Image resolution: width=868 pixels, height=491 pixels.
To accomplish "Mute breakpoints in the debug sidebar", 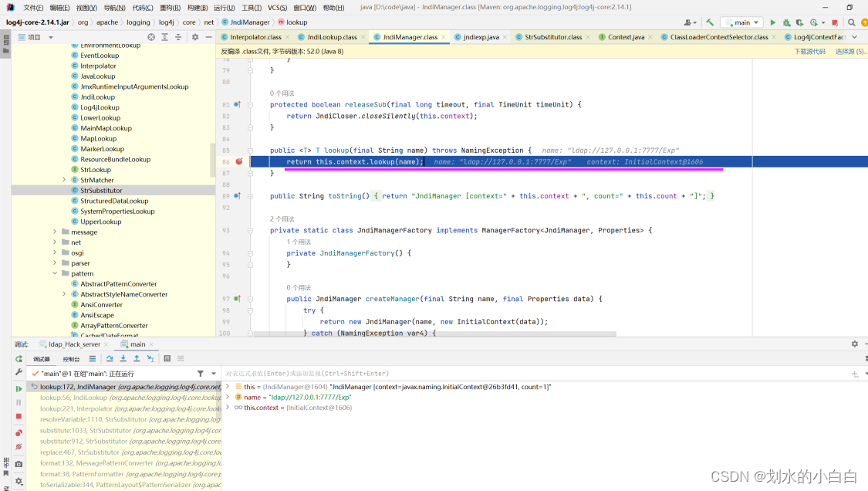I will pos(19,447).
